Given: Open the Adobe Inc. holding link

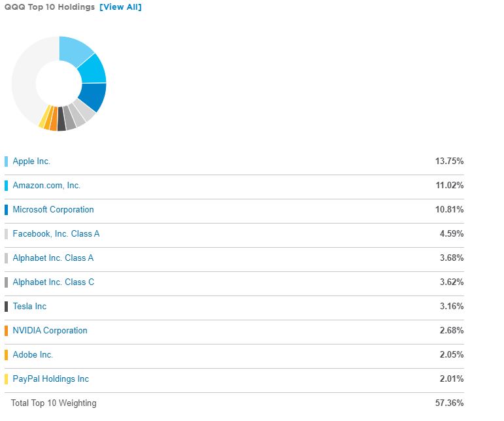Looking at the screenshot, I should [33, 354].
